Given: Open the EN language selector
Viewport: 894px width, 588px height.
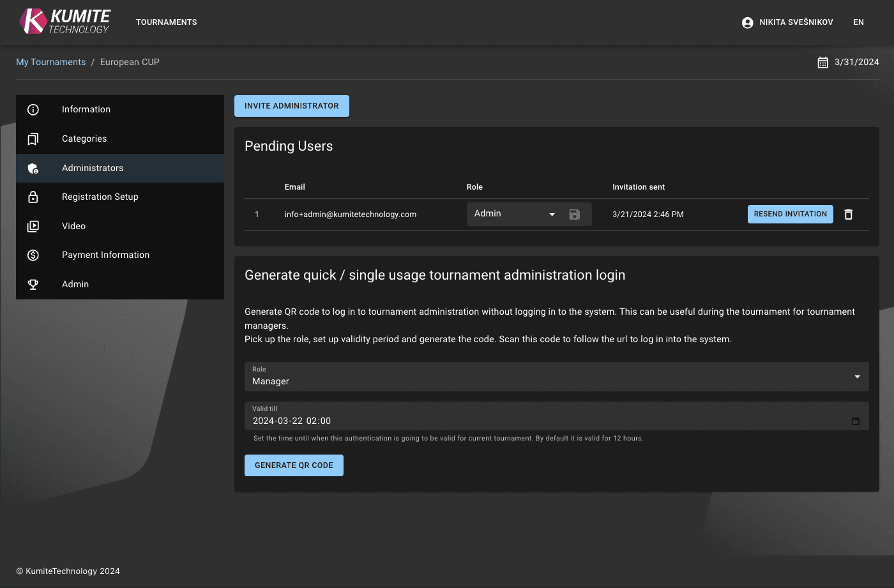Looking at the screenshot, I should pyautogui.click(x=858, y=22).
